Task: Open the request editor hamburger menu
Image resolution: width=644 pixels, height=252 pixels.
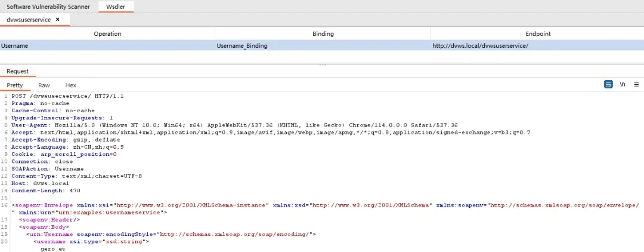Action: 636,84
